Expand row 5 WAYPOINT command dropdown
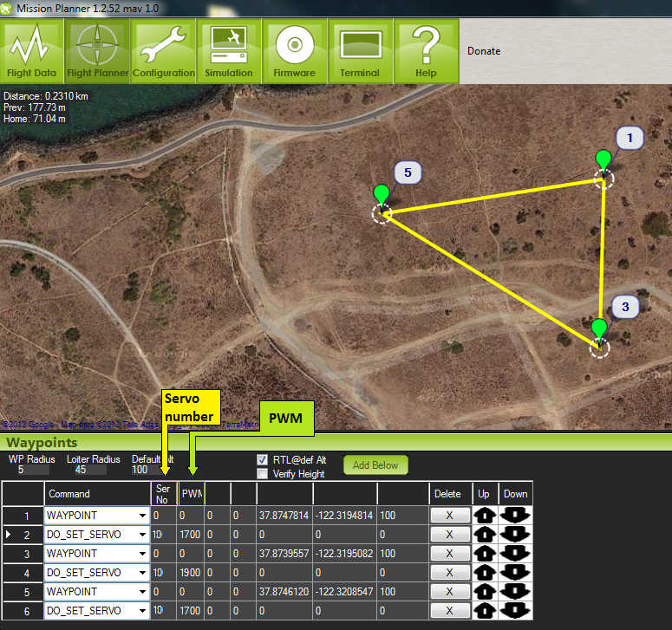The height and width of the screenshot is (630, 672). coord(141,592)
